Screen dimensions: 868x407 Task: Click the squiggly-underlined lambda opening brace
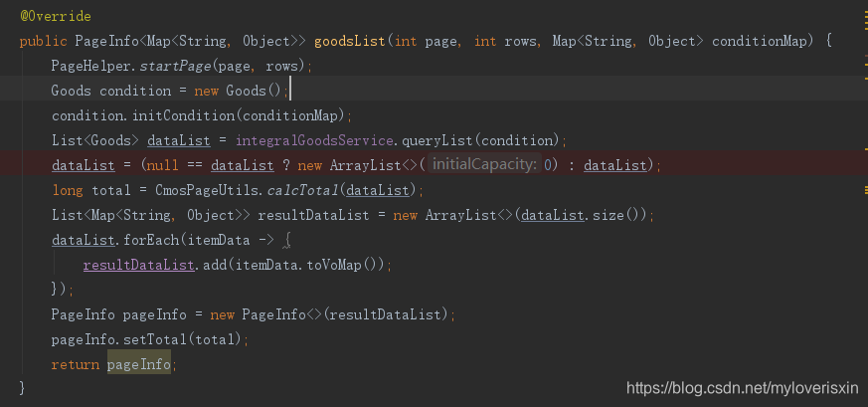coord(286,241)
